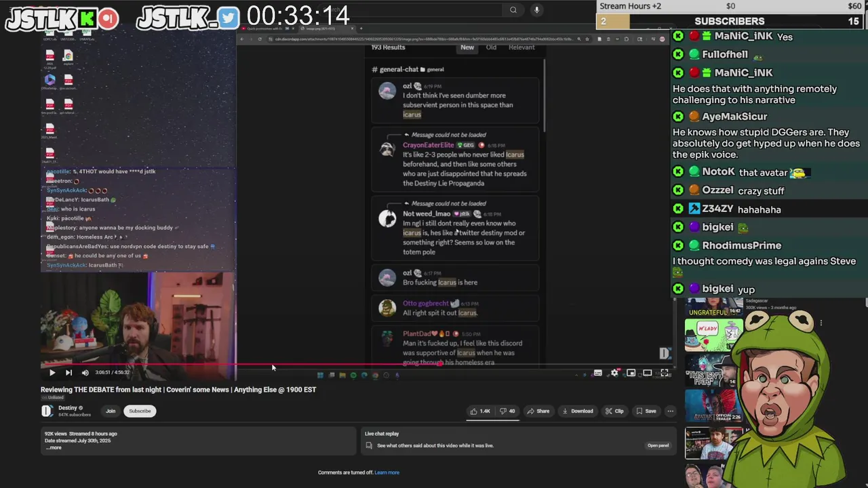Expand the description with ...more
The width and height of the screenshot is (868, 488).
coord(54,447)
